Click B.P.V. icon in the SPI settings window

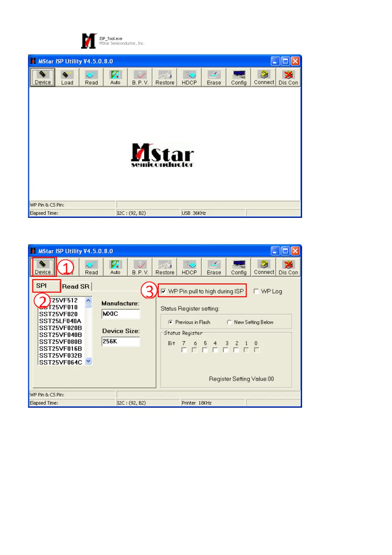140,267
